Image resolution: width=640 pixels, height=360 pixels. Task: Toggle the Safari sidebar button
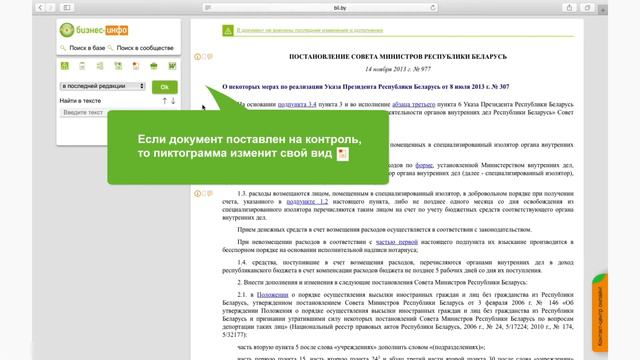coord(67,7)
